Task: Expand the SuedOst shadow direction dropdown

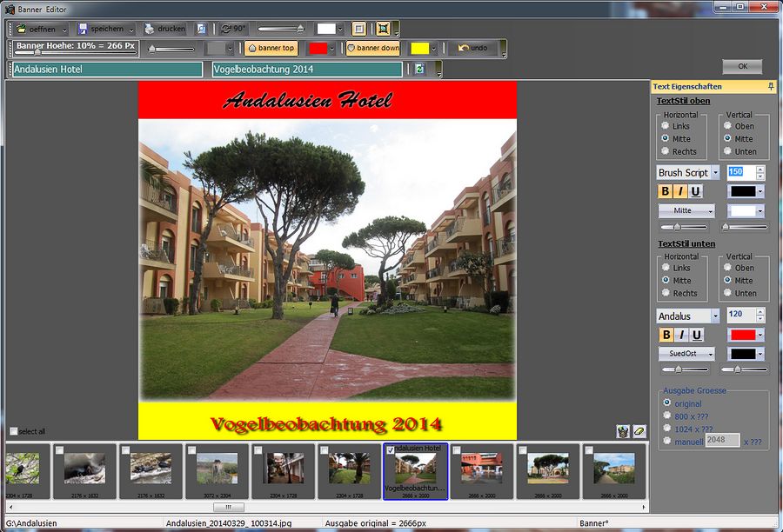Action: point(710,354)
